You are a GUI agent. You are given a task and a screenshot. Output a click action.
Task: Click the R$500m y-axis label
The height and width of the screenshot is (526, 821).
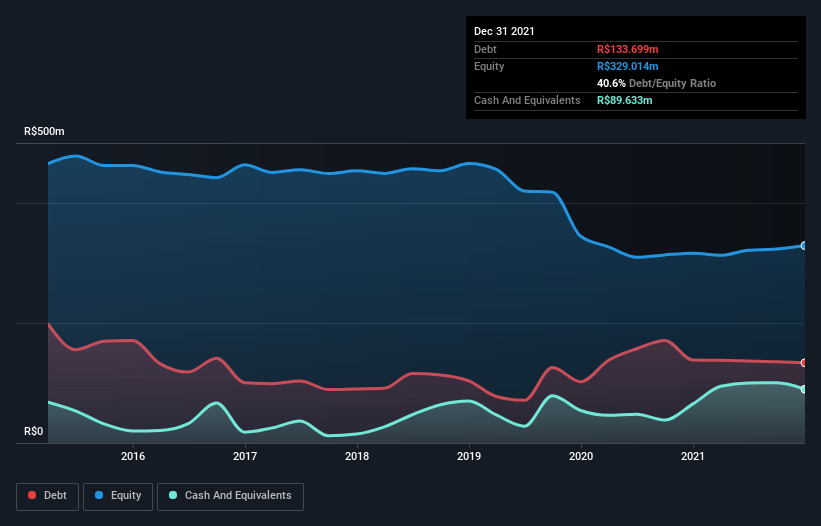tap(44, 131)
